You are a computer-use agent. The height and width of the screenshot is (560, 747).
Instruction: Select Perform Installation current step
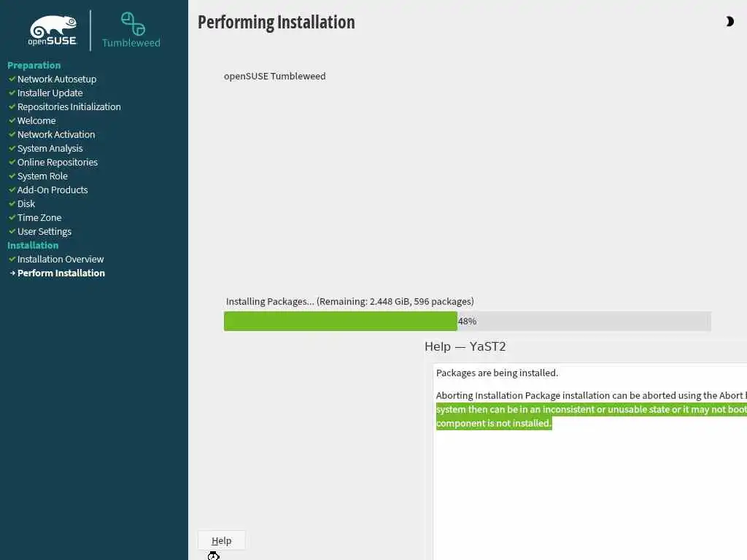pyautogui.click(x=61, y=273)
